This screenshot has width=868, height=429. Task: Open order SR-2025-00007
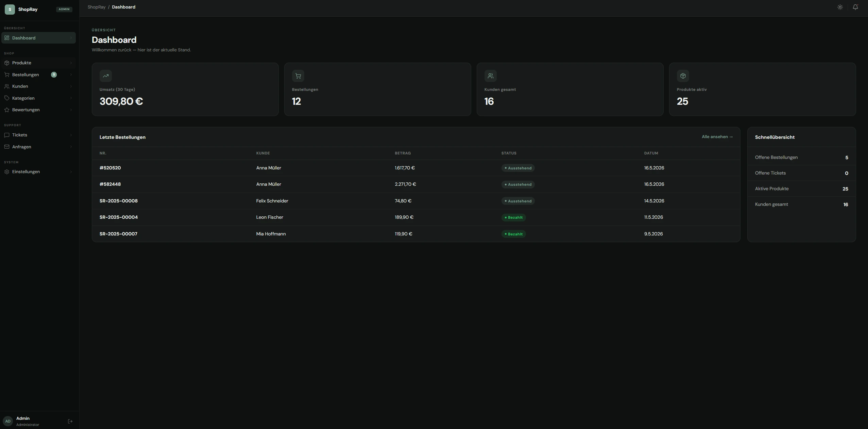pos(118,234)
